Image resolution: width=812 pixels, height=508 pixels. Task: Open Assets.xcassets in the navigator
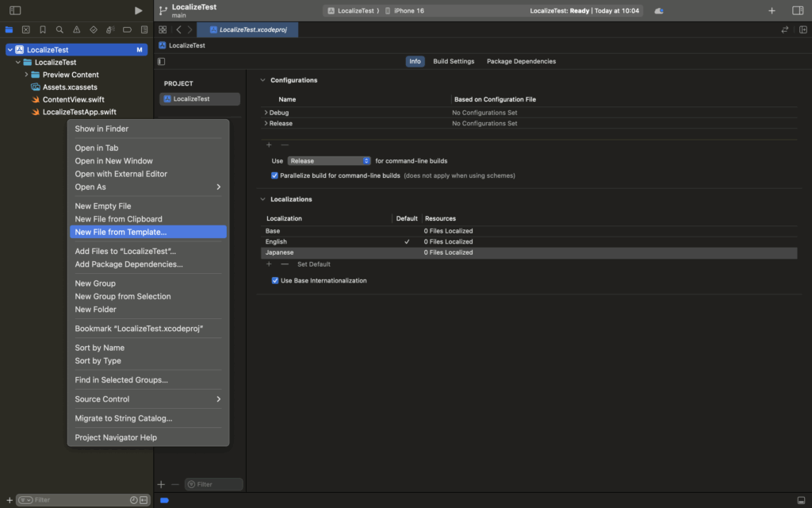coord(70,87)
